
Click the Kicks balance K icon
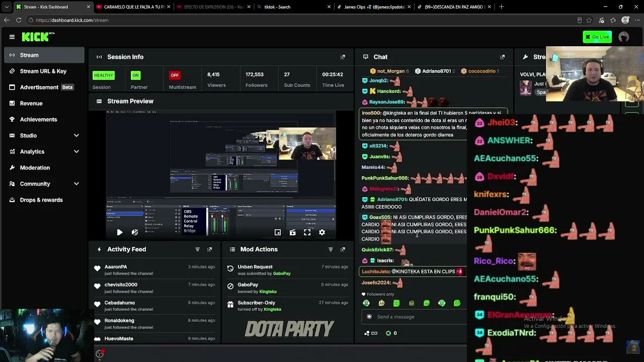[388, 333]
